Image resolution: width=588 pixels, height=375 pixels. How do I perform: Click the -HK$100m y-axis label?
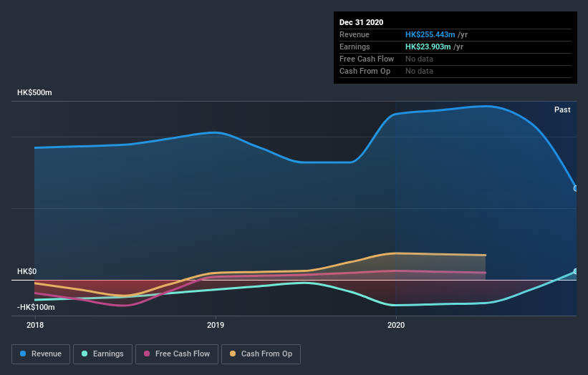click(x=36, y=307)
